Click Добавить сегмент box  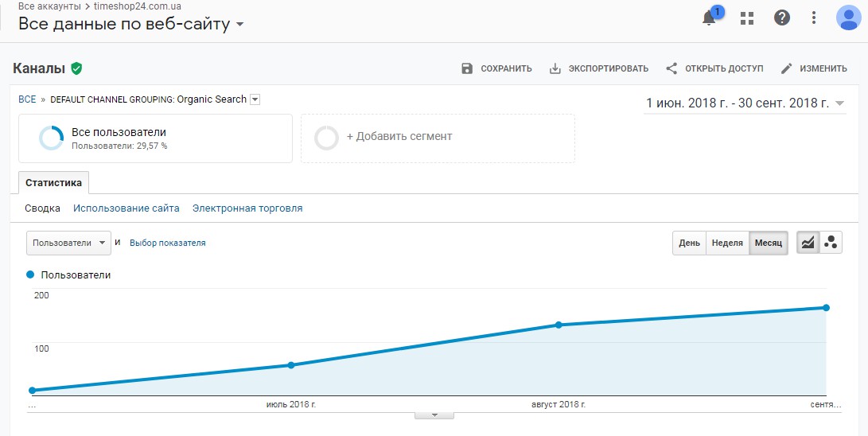point(438,137)
